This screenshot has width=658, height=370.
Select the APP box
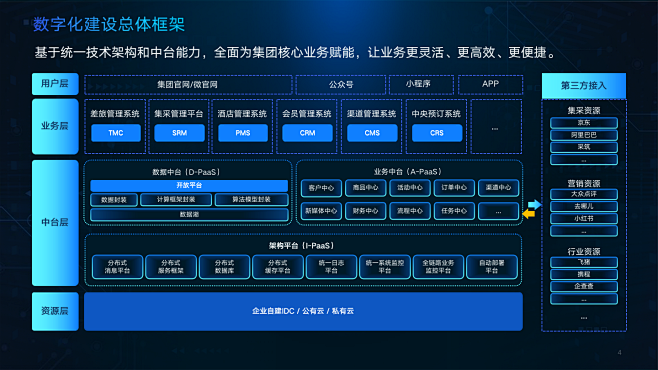(490, 85)
